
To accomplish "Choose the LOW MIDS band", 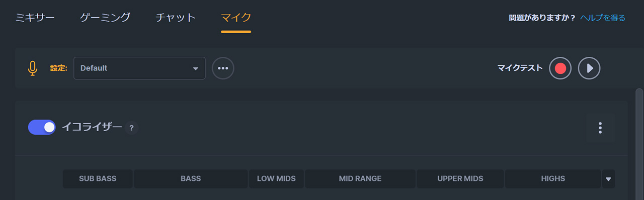I will pyautogui.click(x=276, y=179).
